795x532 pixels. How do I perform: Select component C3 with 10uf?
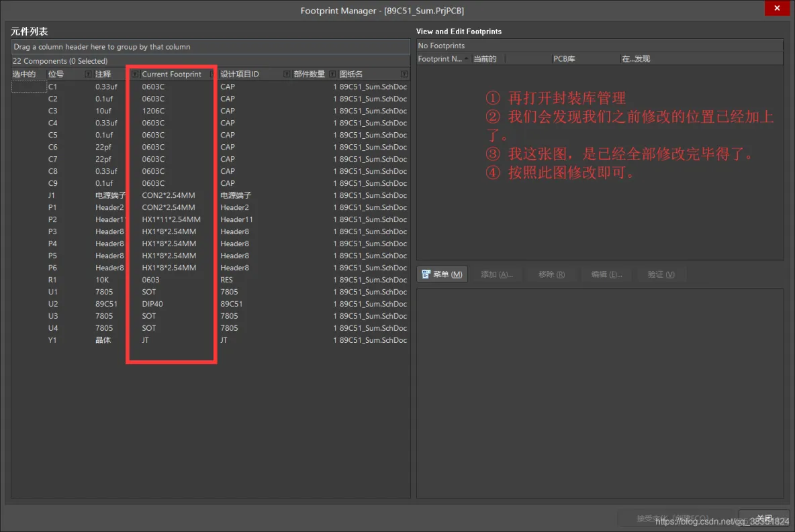coord(210,111)
